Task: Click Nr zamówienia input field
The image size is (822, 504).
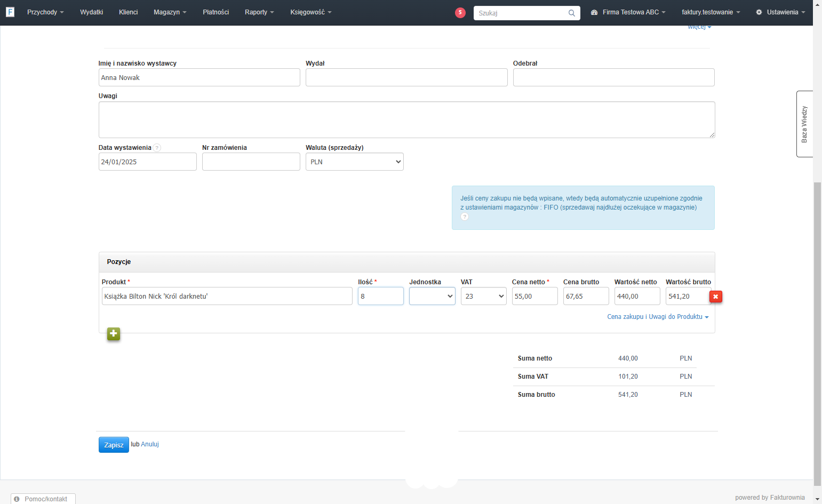Action: 251,162
